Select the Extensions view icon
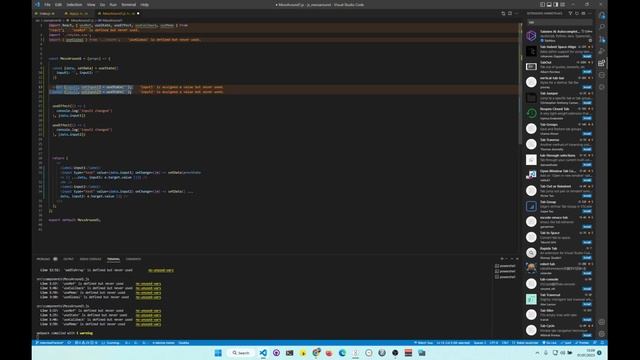Screen dimensions: 640x360 coord(602,63)
